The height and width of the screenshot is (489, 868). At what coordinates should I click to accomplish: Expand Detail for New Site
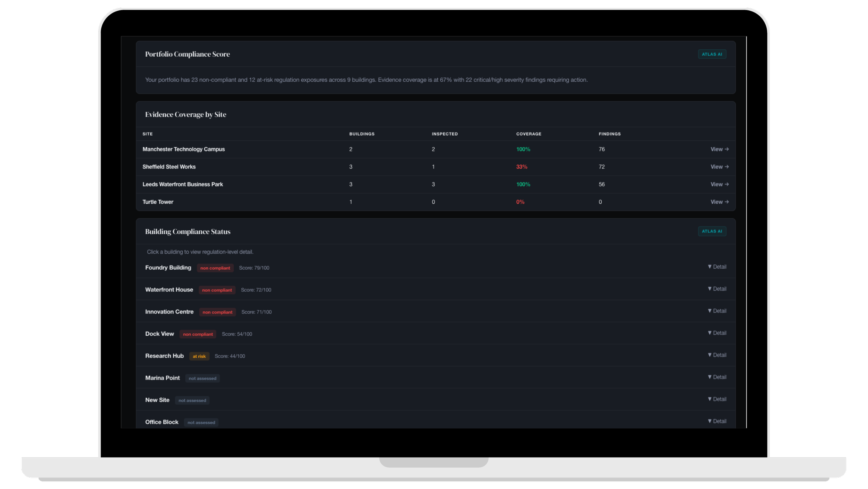[717, 399]
